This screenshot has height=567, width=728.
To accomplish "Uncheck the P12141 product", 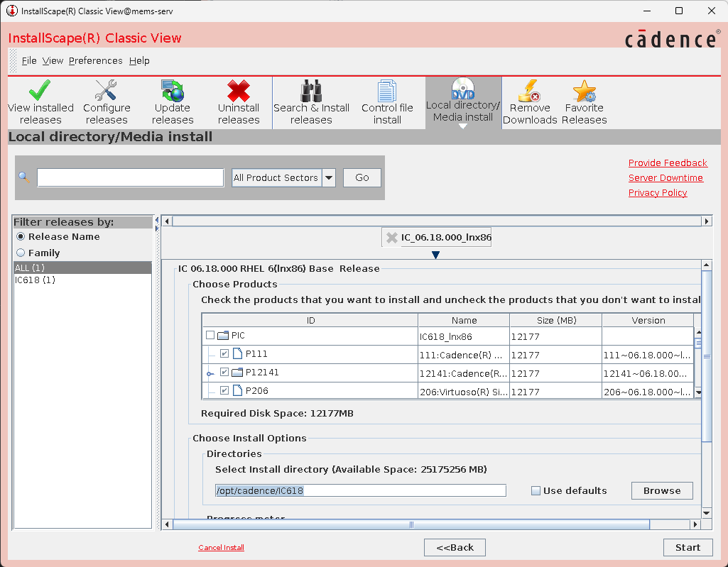I will (x=224, y=372).
